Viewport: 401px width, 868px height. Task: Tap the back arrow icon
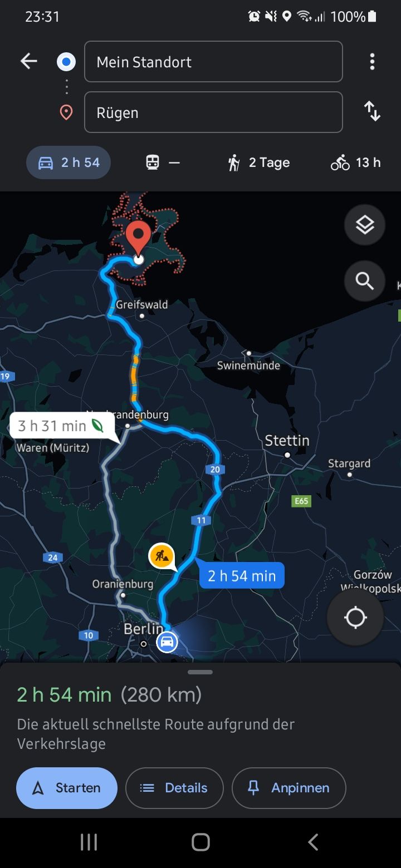(x=29, y=61)
